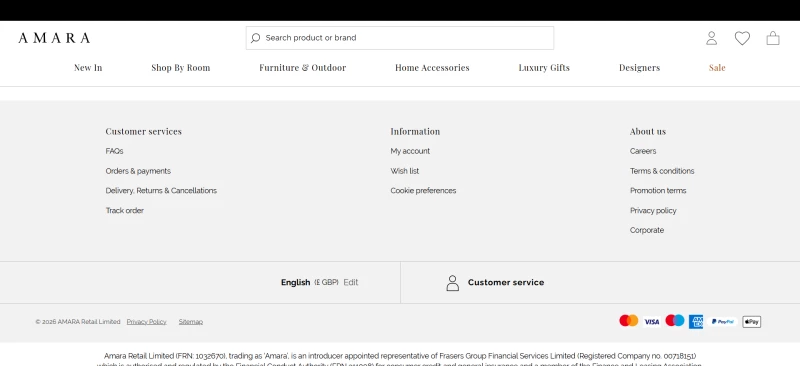Viewport: 800px width, 366px height.
Task: Click the Visa payment icon
Action: (652, 322)
